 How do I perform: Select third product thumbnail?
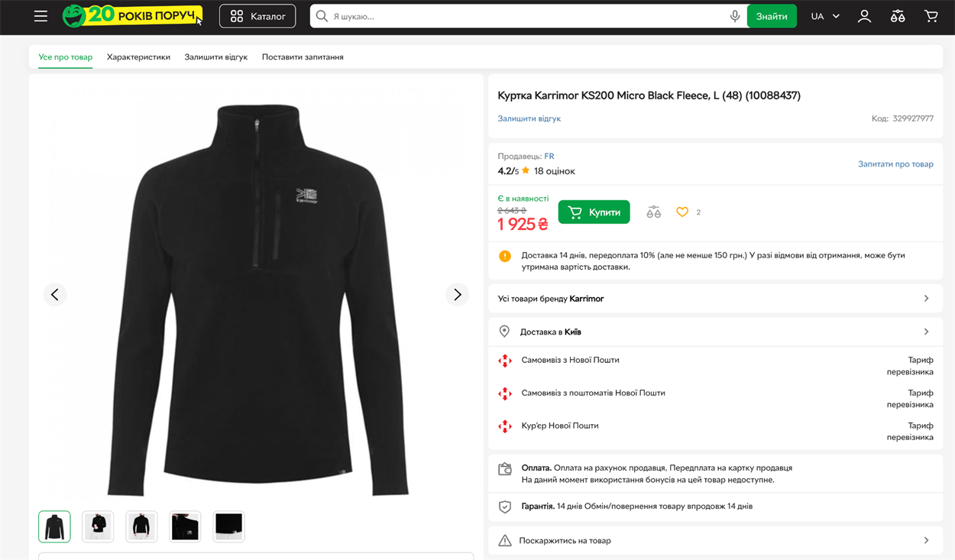(141, 526)
